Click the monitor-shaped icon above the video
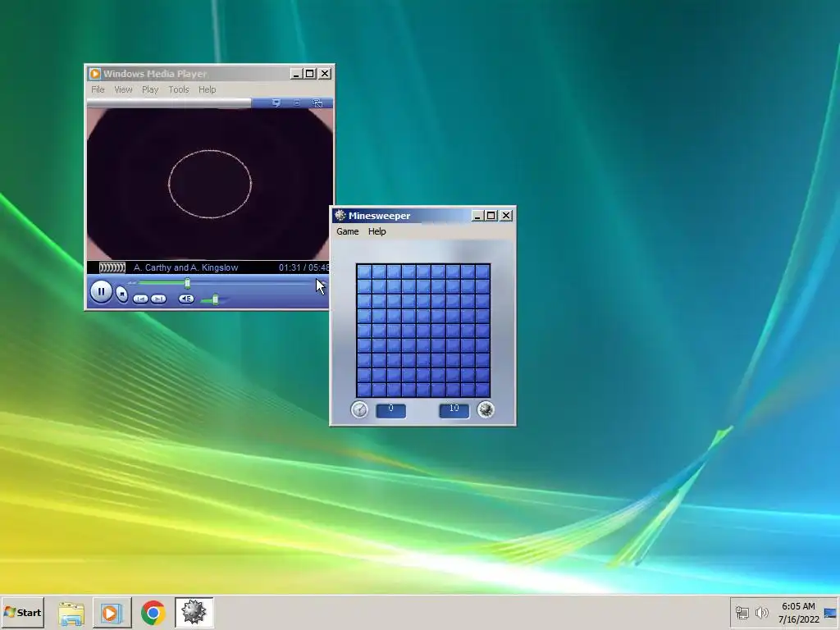This screenshot has height=630, width=840. click(276, 103)
